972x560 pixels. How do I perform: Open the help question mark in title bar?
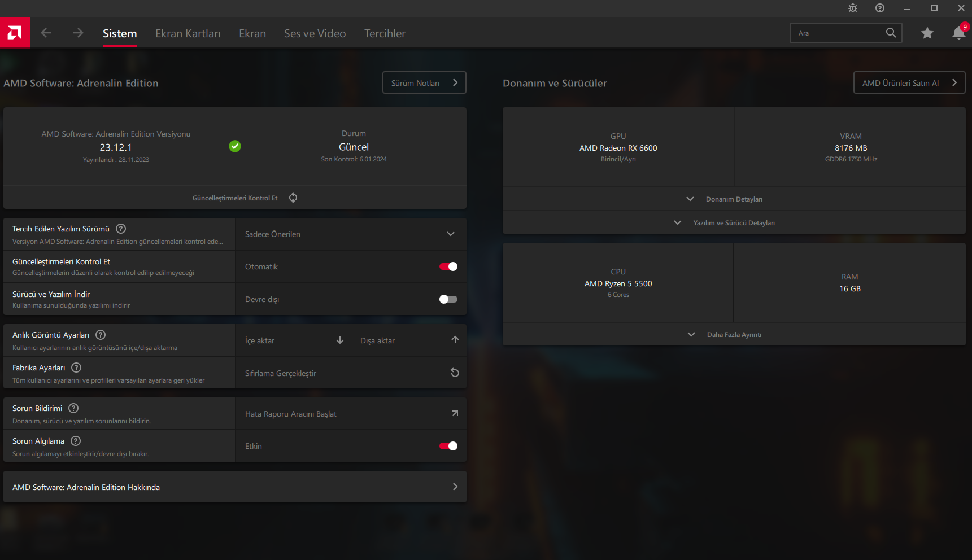[x=880, y=8]
